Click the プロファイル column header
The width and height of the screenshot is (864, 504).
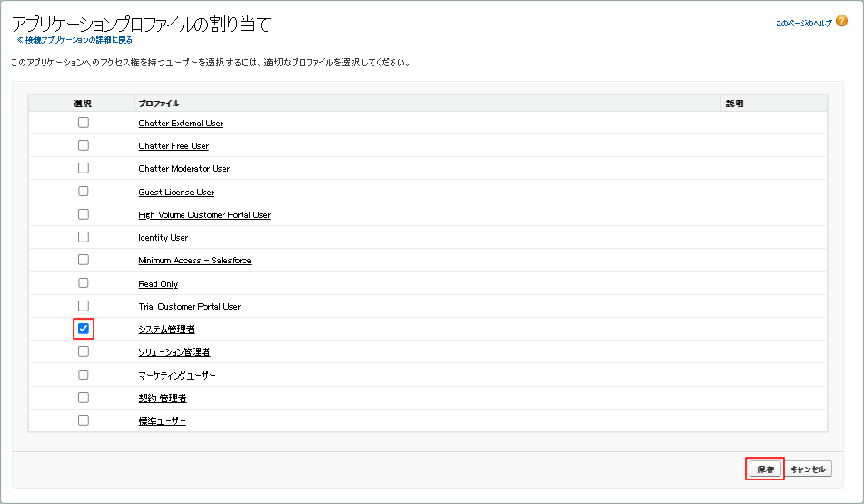428,104
